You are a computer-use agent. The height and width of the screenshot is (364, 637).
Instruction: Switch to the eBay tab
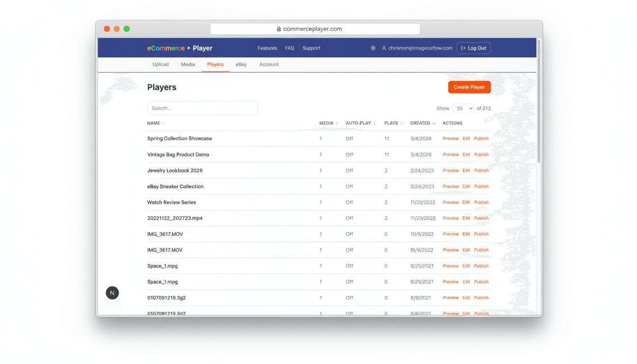coord(241,64)
